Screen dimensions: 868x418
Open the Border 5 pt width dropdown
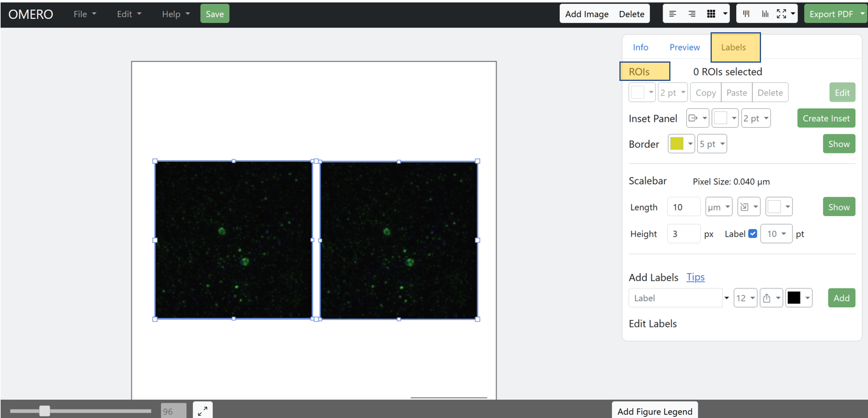point(712,144)
